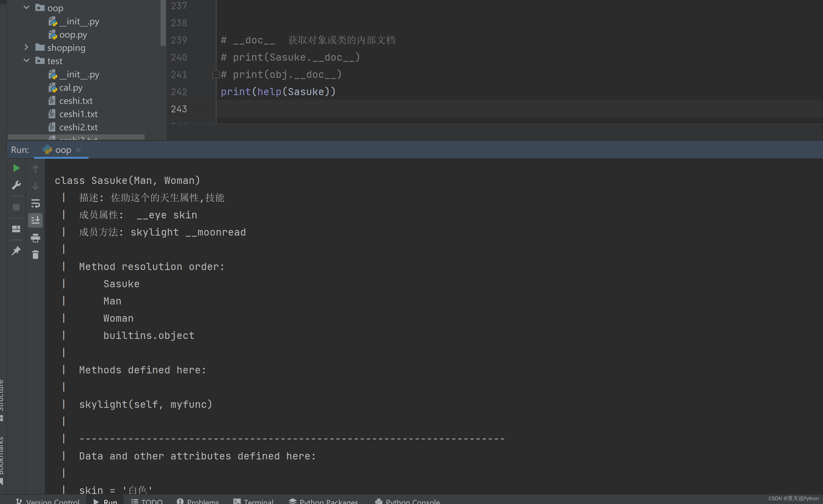Click 'Methods defined here:' output text
The height and width of the screenshot is (504, 823).
[143, 370]
